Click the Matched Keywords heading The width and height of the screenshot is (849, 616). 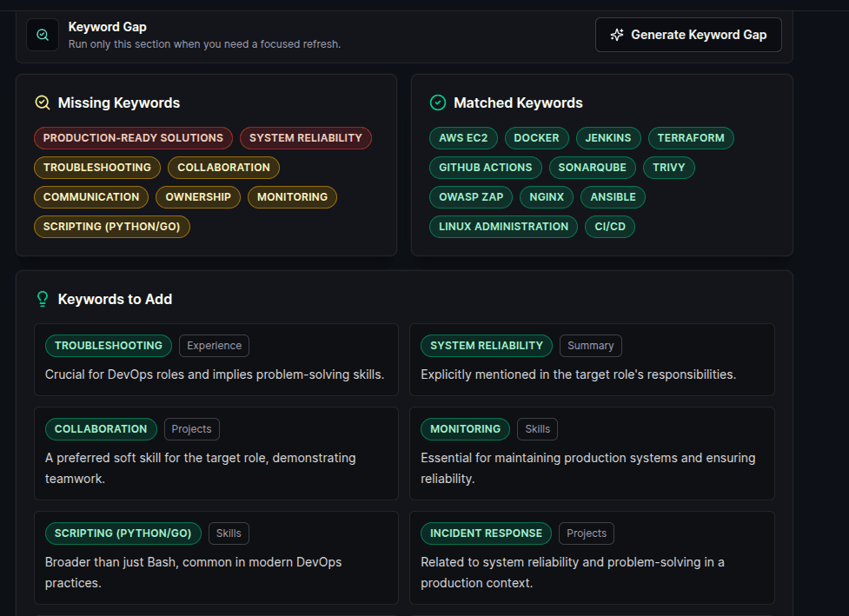point(518,103)
